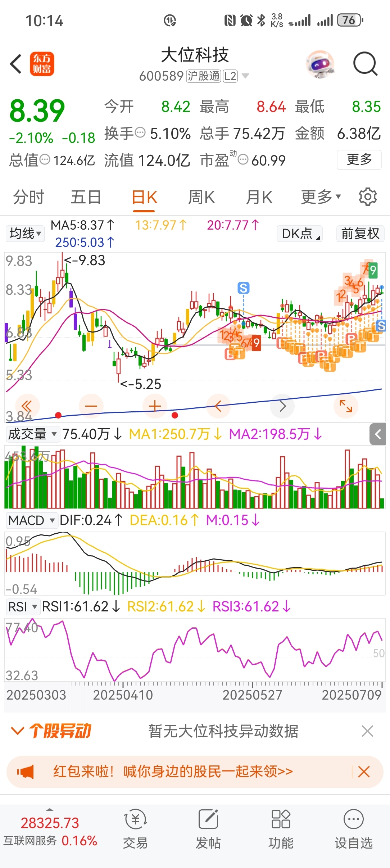Switch to 月K tab

tap(259, 197)
